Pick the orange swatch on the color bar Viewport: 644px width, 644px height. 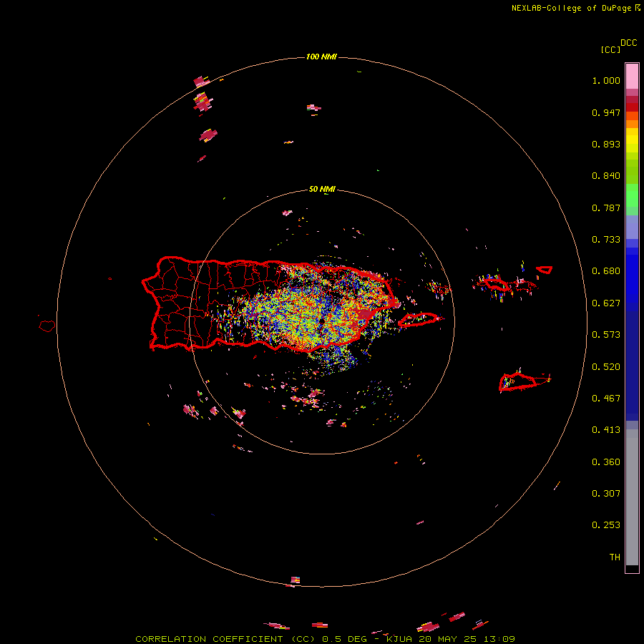(x=632, y=124)
